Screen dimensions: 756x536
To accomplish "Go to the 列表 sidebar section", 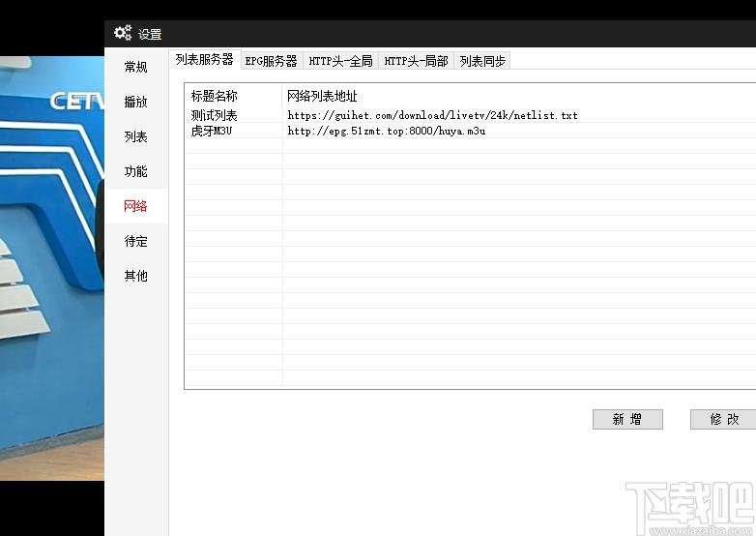I will [136, 137].
